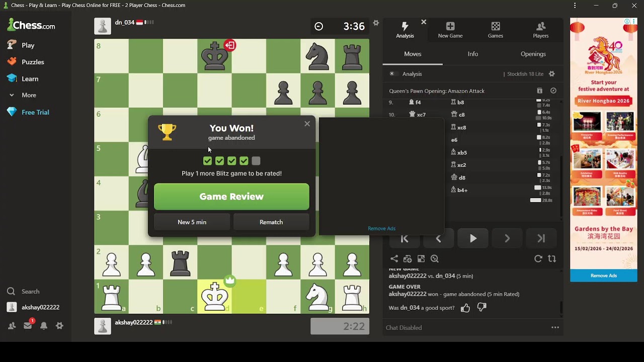Open the New Game tab

click(x=450, y=30)
